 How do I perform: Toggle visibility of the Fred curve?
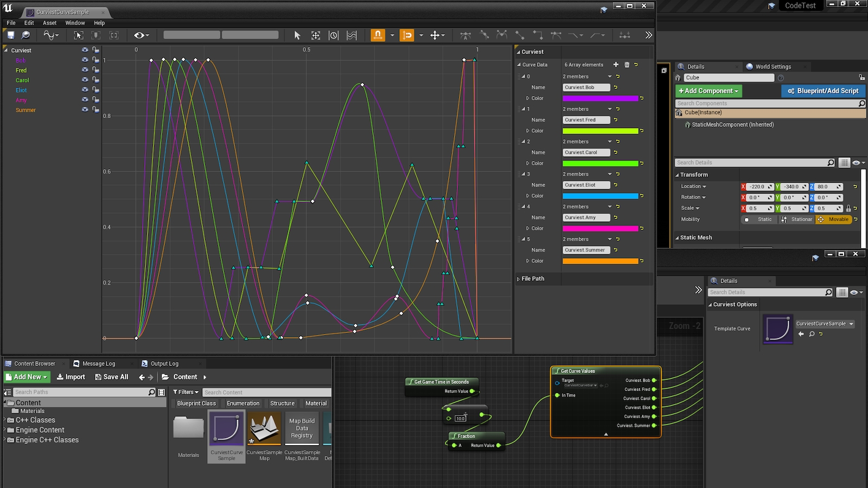[x=85, y=69]
